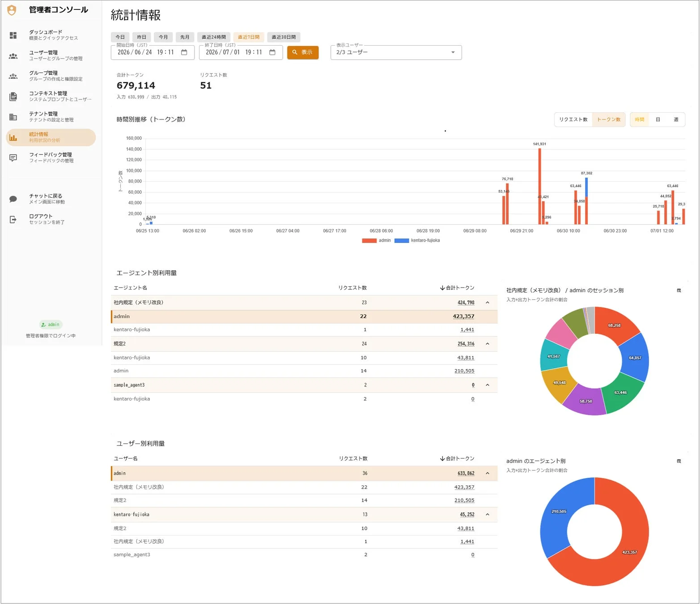Toggle admin series in chart legend
Image resolution: width=700 pixels, height=604 pixels.
[x=376, y=241]
